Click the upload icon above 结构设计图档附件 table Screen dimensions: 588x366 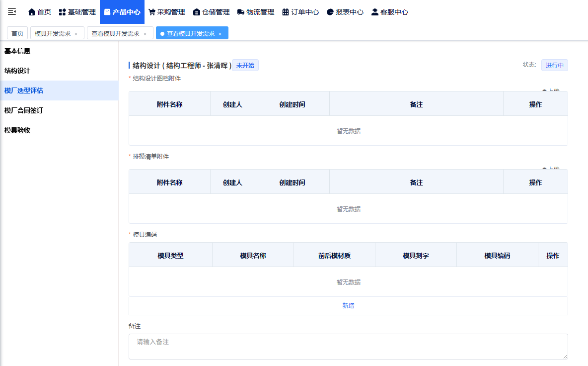[x=545, y=90]
